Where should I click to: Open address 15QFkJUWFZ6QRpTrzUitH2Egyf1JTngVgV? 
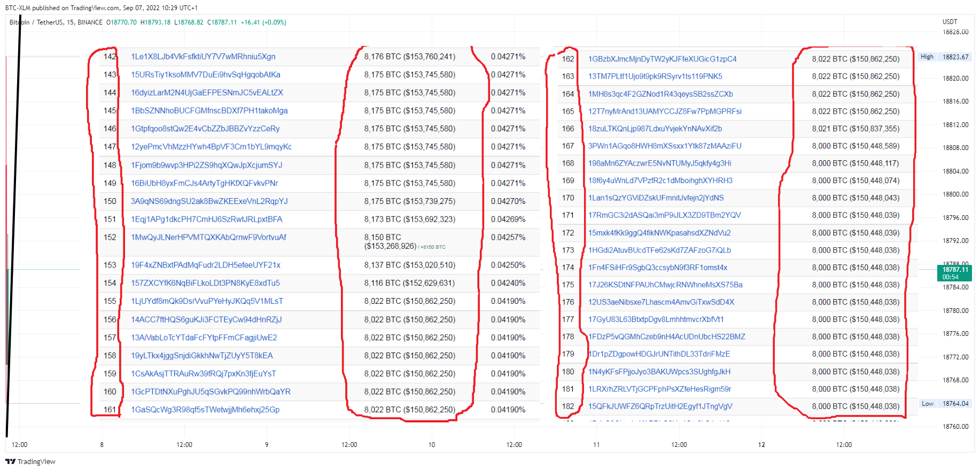coord(660,406)
